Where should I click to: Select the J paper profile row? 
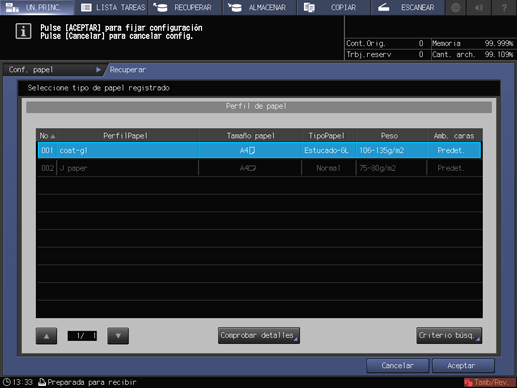pyautogui.click(x=259, y=168)
